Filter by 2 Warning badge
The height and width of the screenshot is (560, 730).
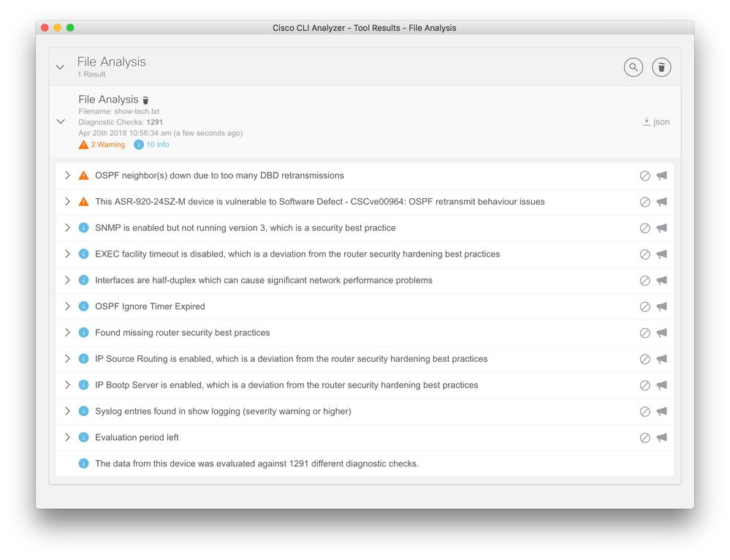102,145
